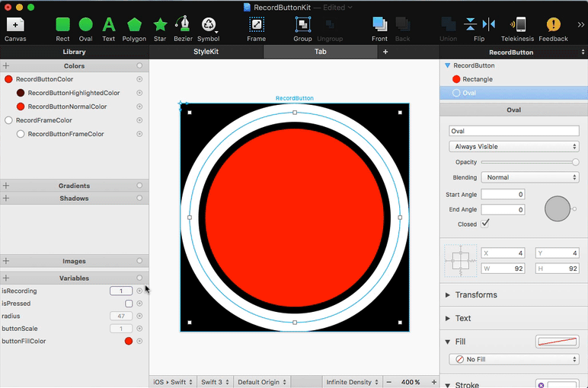Viewport: 588px width, 388px height.
Task: Click the Flip toolbar icon
Action: 479,29
